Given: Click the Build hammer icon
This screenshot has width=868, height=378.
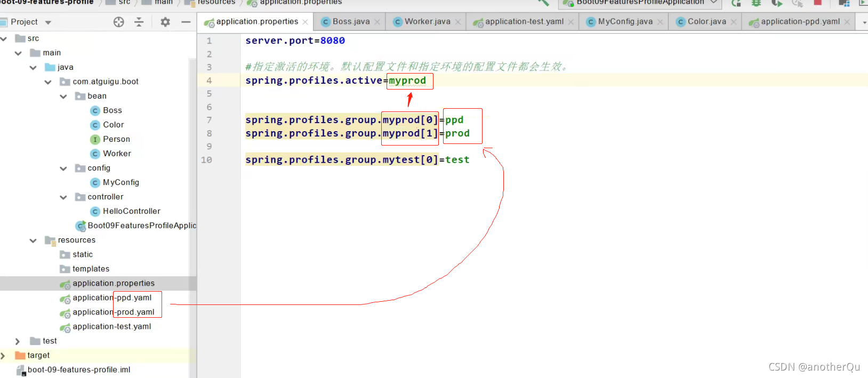Looking at the screenshot, I should pos(543,3).
